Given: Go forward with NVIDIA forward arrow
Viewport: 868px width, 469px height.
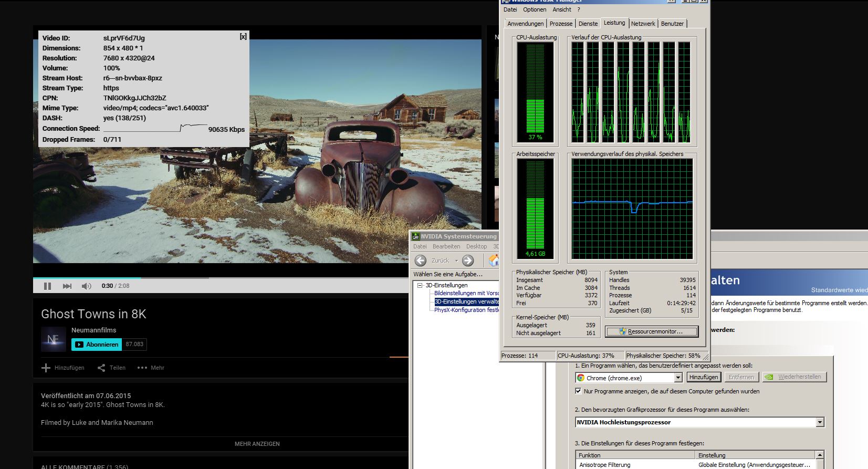Looking at the screenshot, I should click(x=468, y=260).
